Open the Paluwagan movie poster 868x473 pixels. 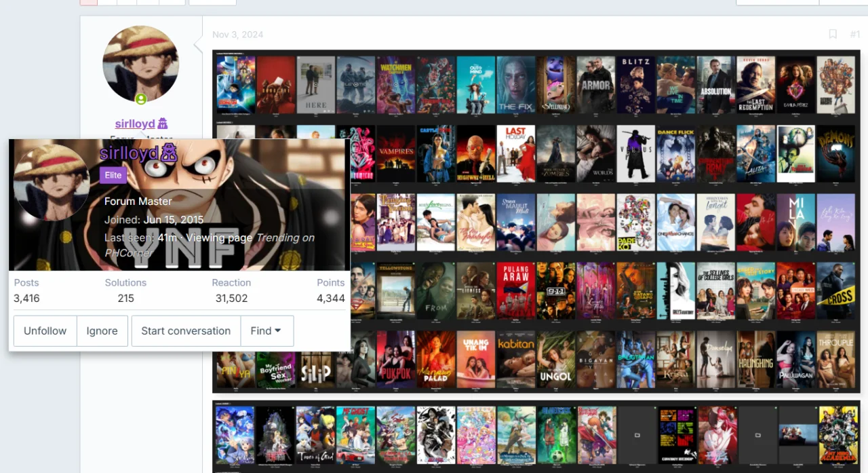796,360
